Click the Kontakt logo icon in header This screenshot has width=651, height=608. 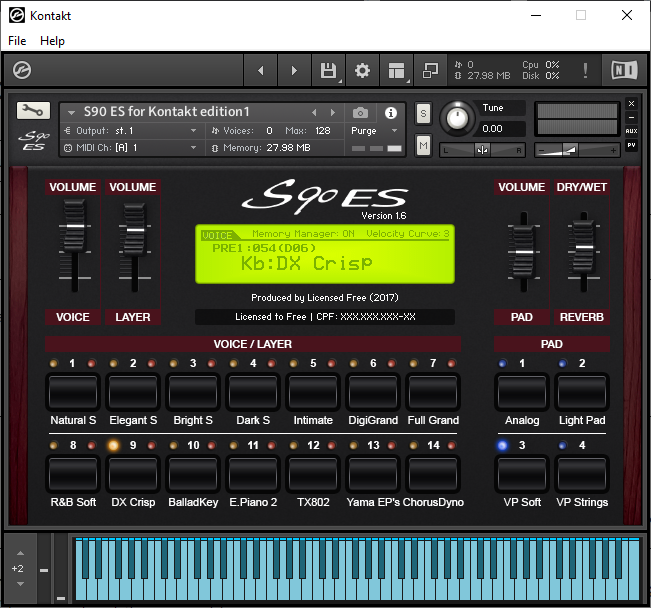click(22, 70)
